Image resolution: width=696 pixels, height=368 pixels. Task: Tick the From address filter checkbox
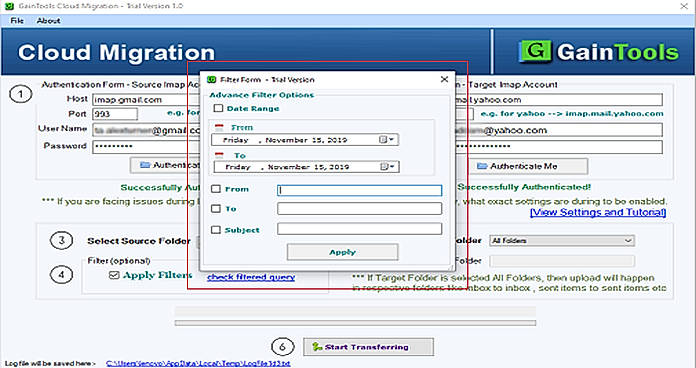(216, 189)
